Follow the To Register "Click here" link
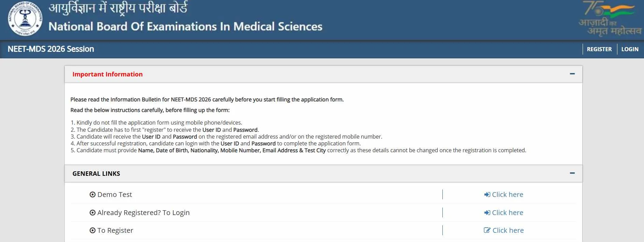 click(x=508, y=230)
